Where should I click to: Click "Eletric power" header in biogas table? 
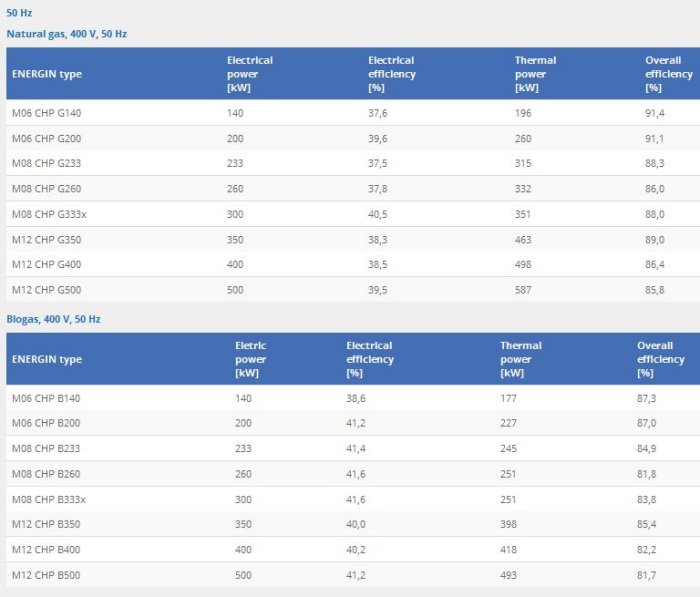251,359
